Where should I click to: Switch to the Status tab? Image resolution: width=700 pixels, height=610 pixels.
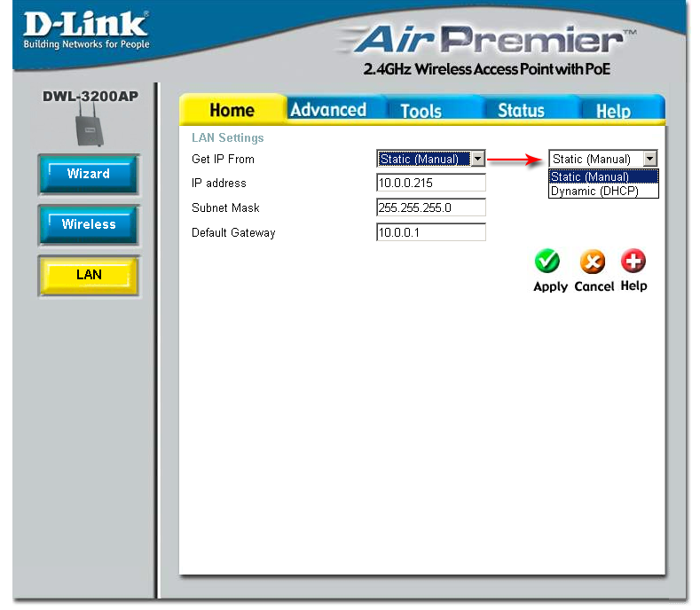521,110
